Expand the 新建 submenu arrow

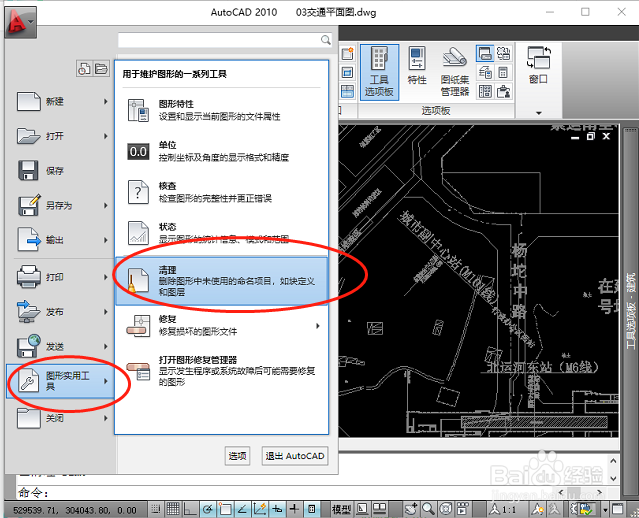point(106,101)
